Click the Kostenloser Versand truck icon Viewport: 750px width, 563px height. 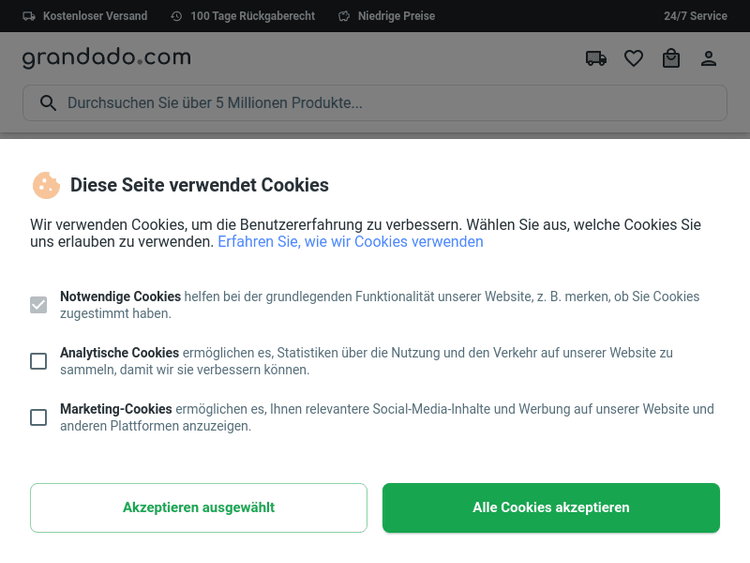click(x=29, y=16)
